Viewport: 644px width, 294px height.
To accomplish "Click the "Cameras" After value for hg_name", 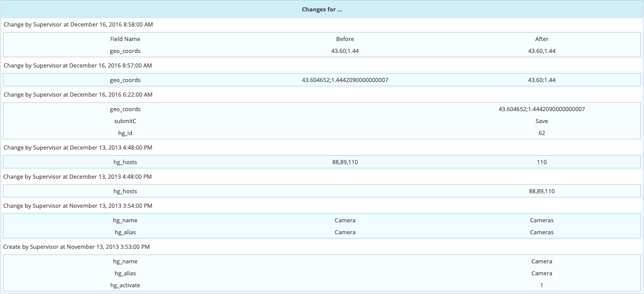I will coord(542,220).
